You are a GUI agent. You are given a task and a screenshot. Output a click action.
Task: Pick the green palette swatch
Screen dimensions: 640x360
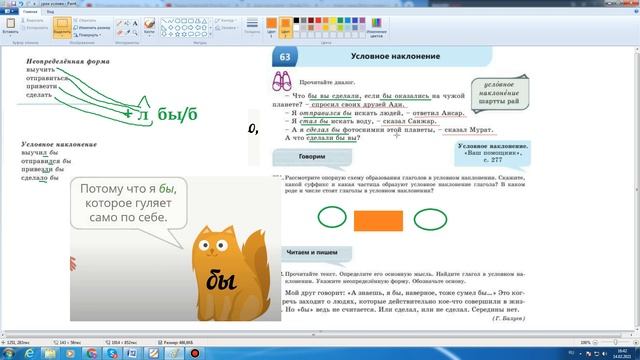coord(340,20)
